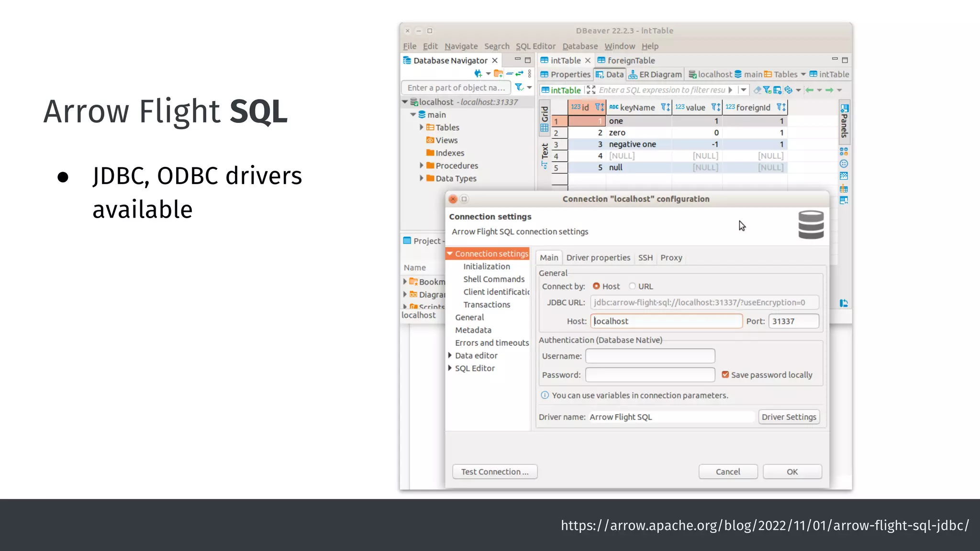Screen dimensions: 980x551
Task: Click the new database connection plug icon
Action: click(x=478, y=74)
